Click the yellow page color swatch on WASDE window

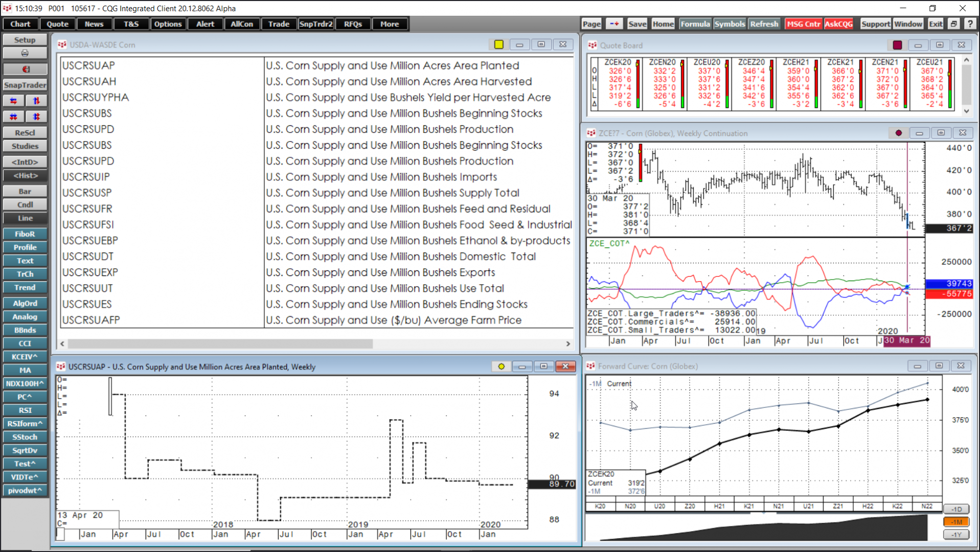(x=498, y=44)
